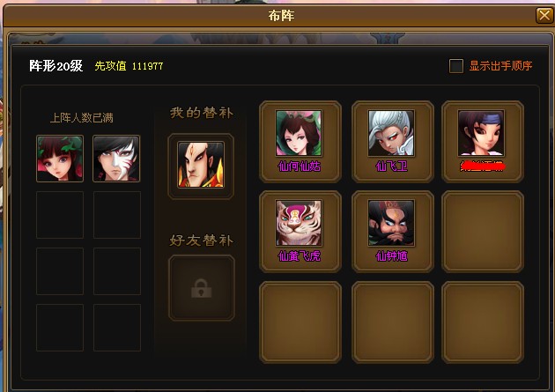Click empty formation slot below 仙钟馗
Screen dimensions: 555x392
click(x=393, y=322)
